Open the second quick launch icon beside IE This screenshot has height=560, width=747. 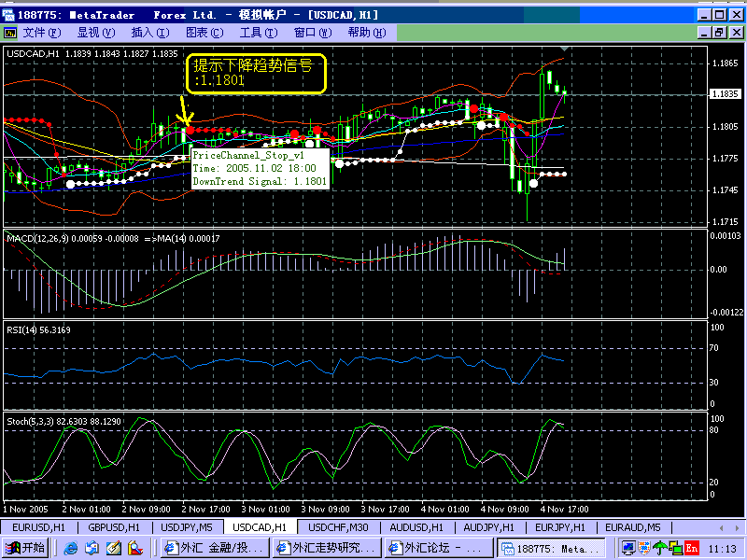[x=92, y=548]
